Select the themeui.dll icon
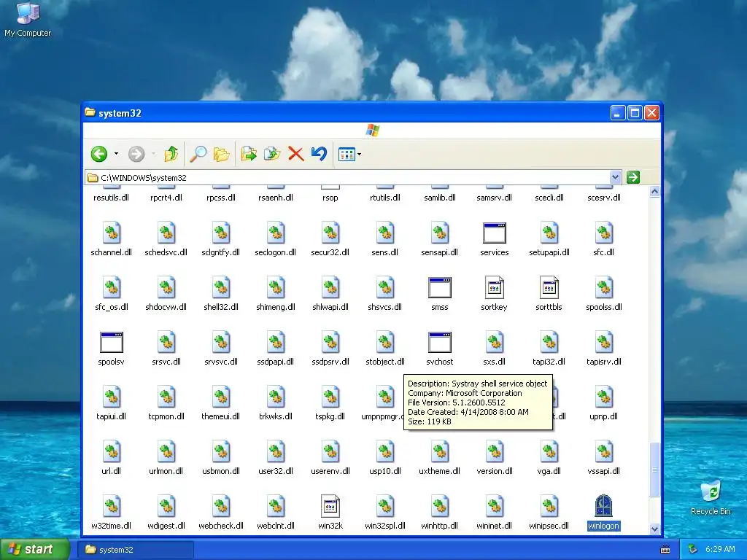Image resolution: width=747 pixels, height=560 pixels. pyautogui.click(x=220, y=397)
